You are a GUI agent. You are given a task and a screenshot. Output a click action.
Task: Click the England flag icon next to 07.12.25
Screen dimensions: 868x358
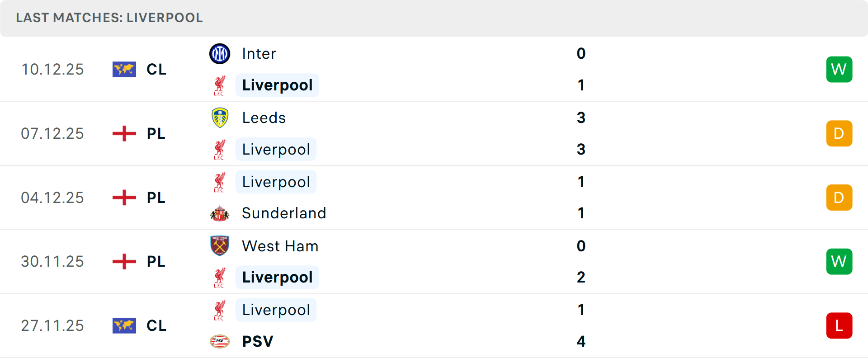coord(124,133)
